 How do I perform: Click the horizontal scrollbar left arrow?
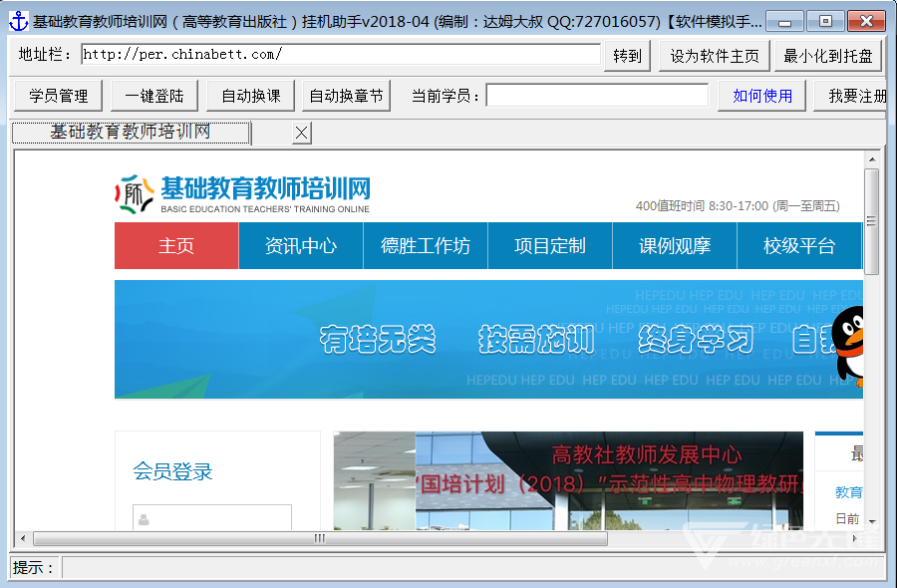point(23,538)
